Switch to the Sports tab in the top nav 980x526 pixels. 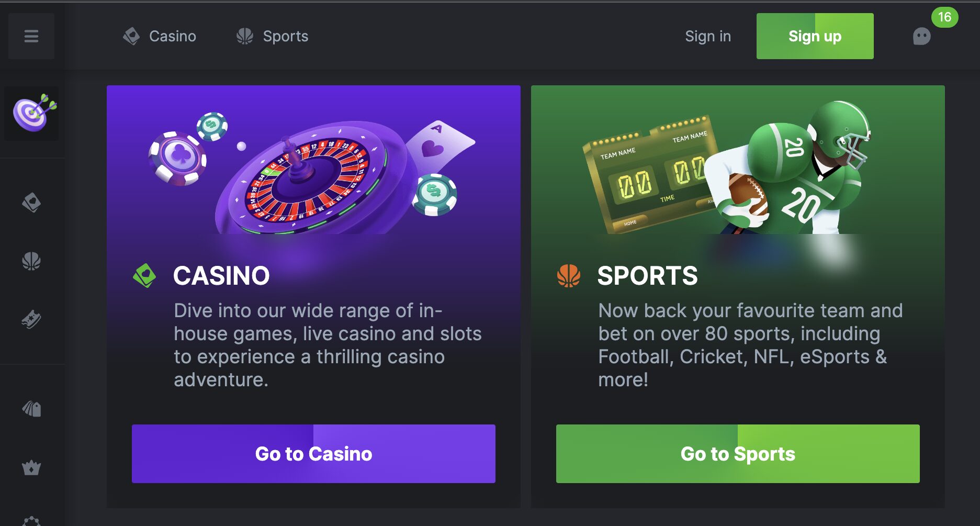point(272,36)
